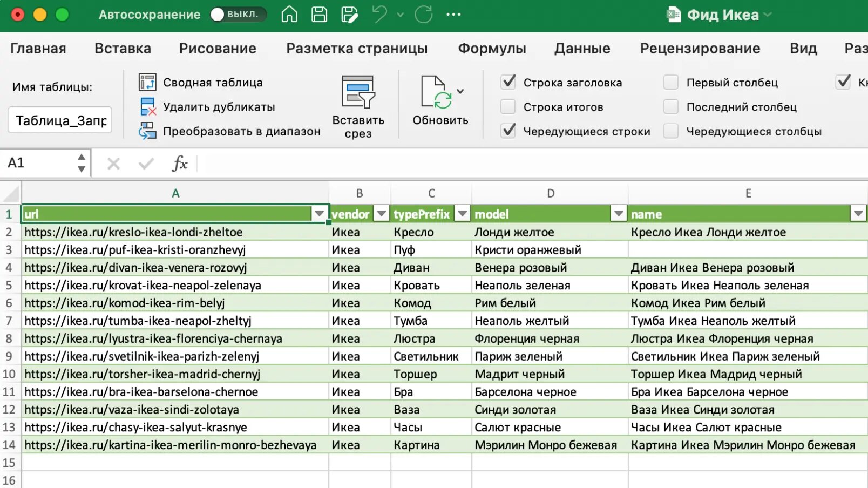Image resolution: width=868 pixels, height=488 pixels.
Task: Click the Name Box stepper arrows
Action: pos(82,163)
